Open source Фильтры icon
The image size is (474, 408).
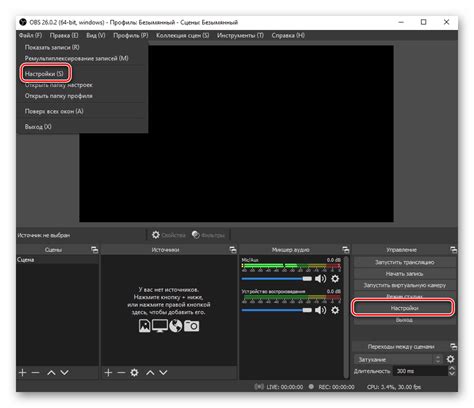point(196,235)
